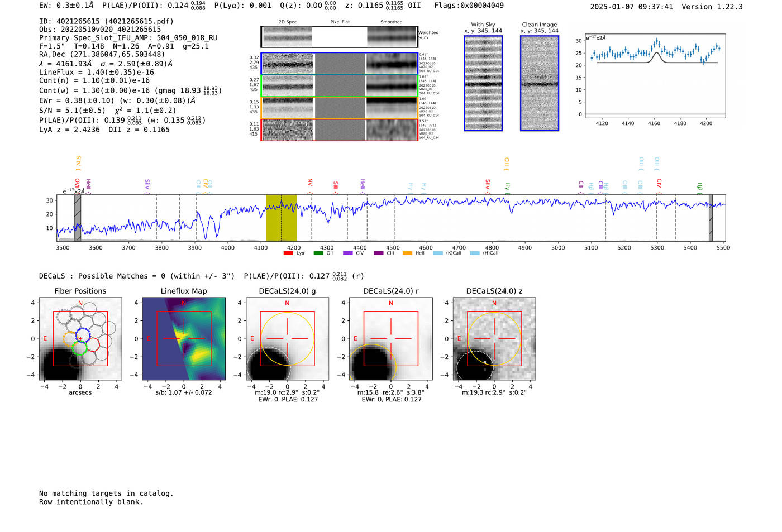
Task: Open the DECaLS z-band image
Action: 494,339
